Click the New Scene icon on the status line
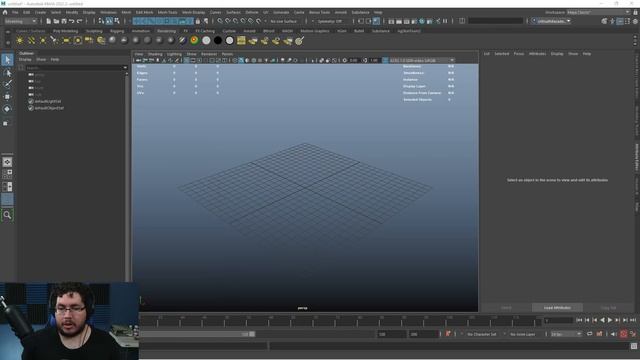640x360 pixels. 49,21
